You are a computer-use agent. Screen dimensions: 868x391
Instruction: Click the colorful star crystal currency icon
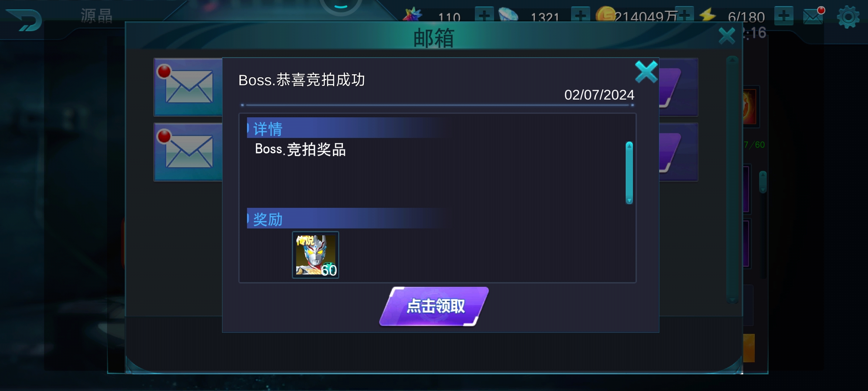(x=412, y=15)
